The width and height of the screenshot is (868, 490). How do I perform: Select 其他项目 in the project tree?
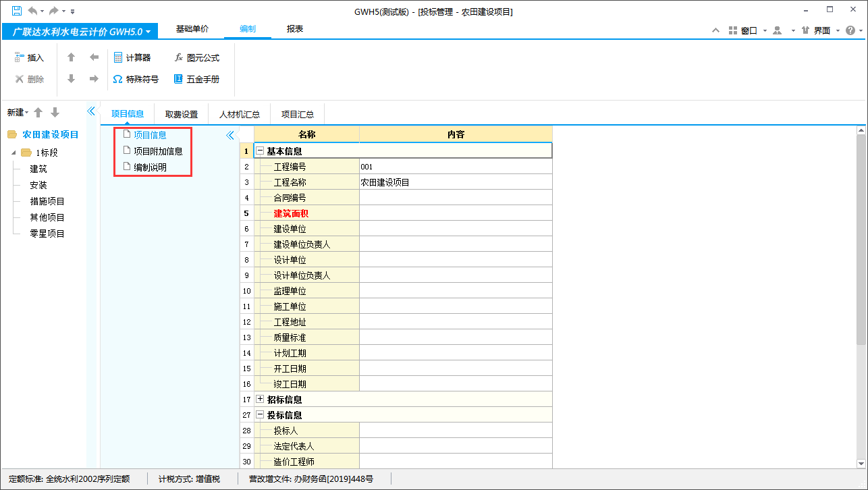(47, 218)
